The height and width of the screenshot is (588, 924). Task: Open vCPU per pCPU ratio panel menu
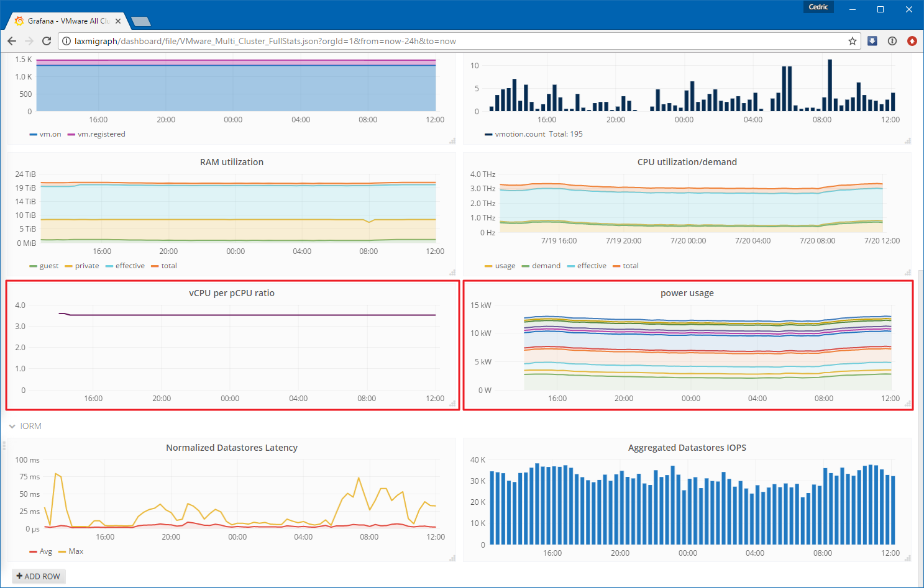[x=232, y=293]
